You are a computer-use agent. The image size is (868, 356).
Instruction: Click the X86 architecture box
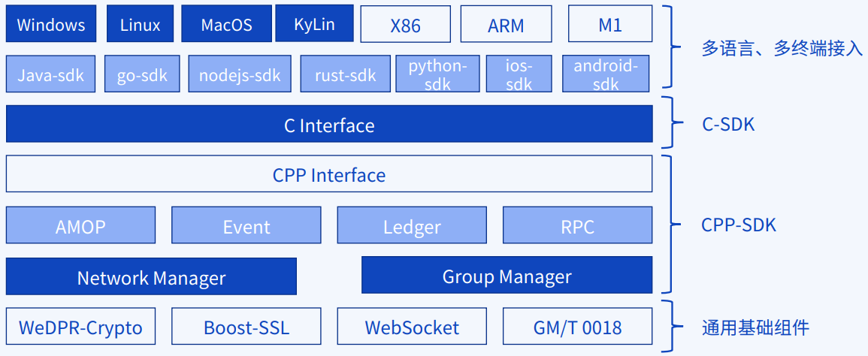pyautogui.click(x=406, y=24)
